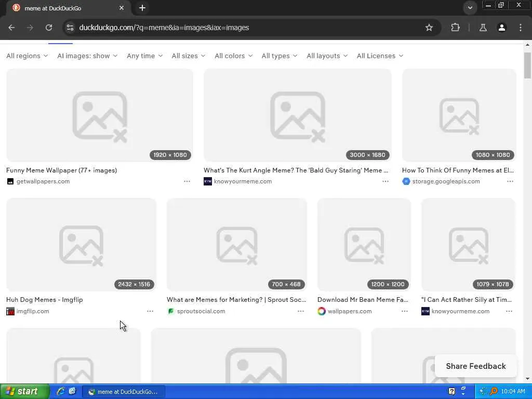Visit storage.googleapis.com source link
This screenshot has width=532, height=399.
[x=446, y=181]
